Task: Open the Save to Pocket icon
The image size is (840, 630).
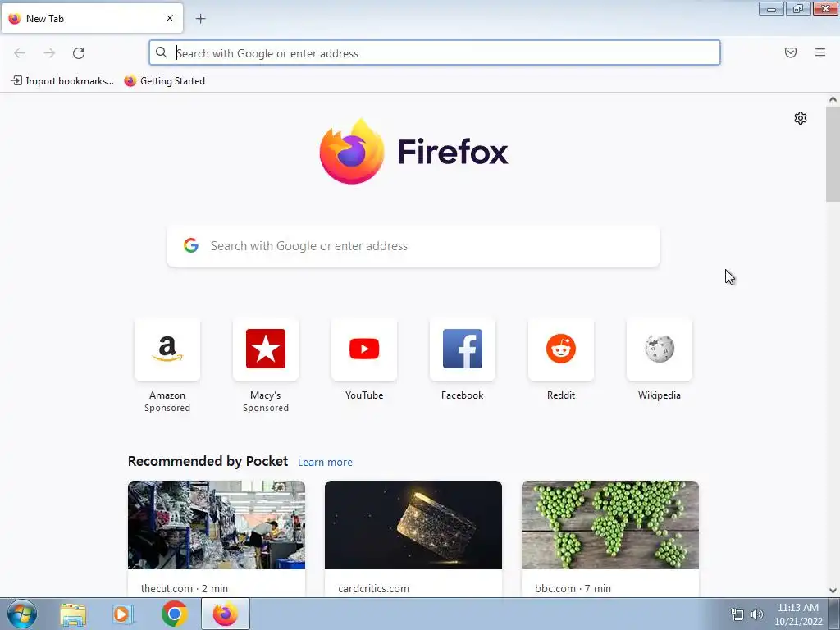Action: click(791, 52)
